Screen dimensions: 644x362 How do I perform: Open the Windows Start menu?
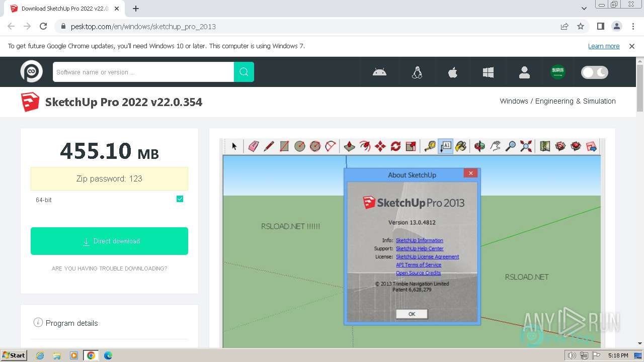point(14,355)
